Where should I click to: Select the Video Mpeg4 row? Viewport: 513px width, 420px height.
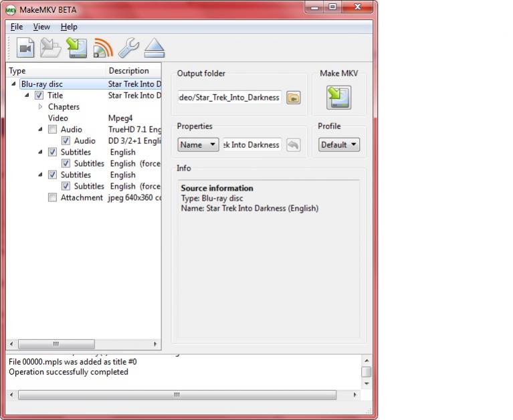tap(84, 118)
